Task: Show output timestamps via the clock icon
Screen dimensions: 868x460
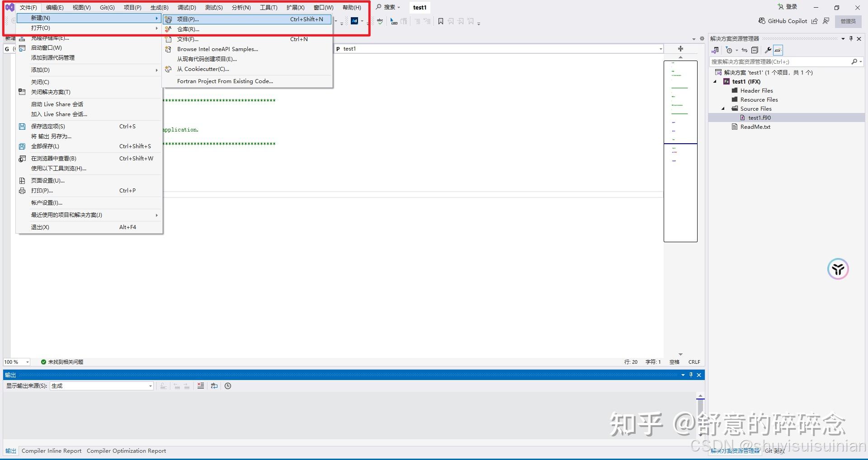Action: tap(227, 386)
